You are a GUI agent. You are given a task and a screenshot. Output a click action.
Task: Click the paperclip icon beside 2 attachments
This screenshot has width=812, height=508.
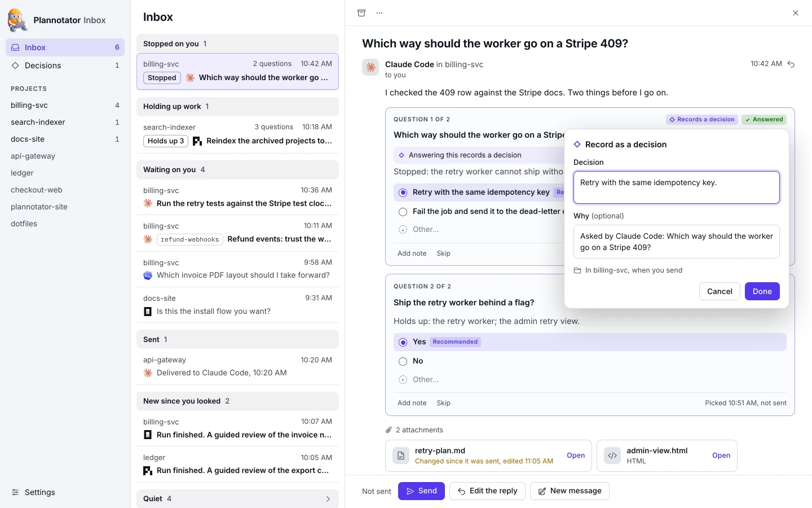tap(389, 430)
